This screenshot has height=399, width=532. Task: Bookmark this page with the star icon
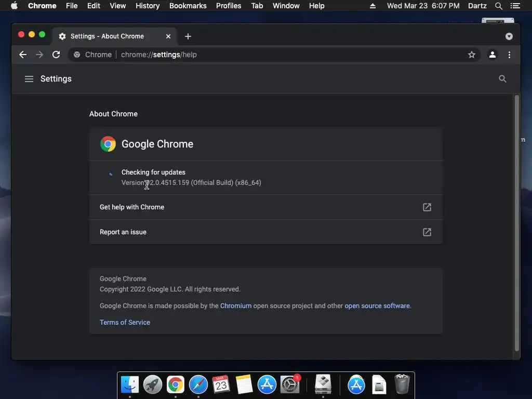click(472, 55)
